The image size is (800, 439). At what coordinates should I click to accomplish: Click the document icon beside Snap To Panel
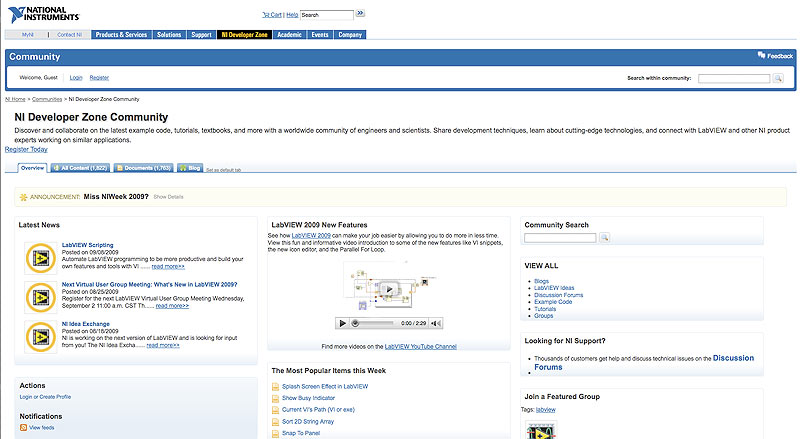(276, 433)
